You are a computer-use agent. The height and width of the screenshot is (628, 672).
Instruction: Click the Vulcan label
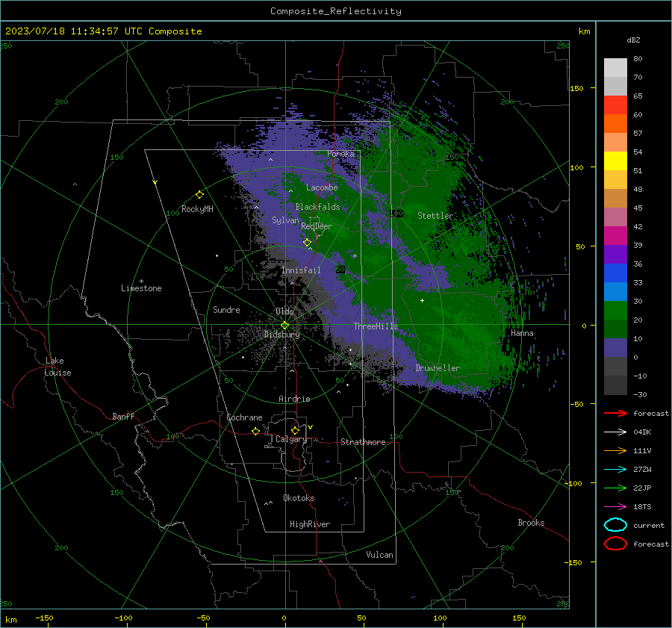click(379, 555)
